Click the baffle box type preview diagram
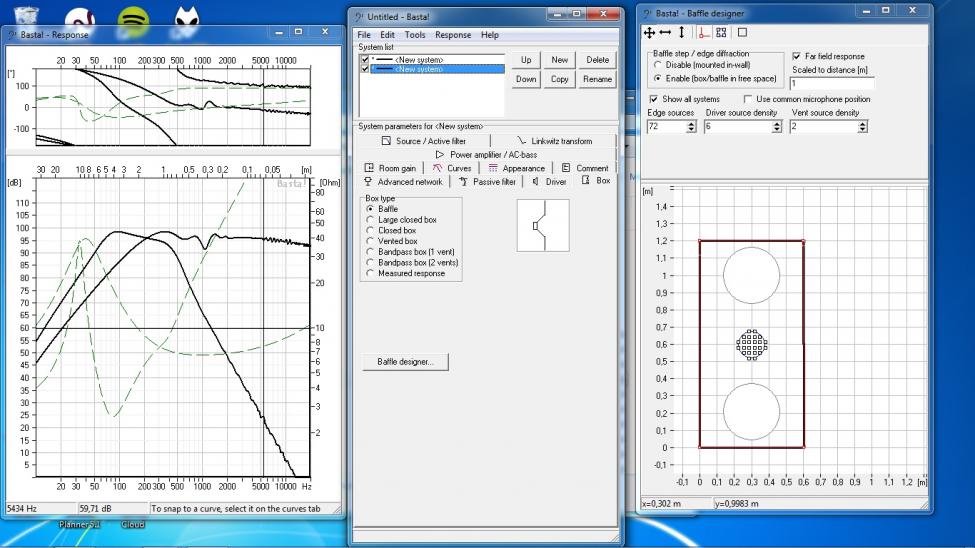This screenshot has width=975, height=548. 543,225
